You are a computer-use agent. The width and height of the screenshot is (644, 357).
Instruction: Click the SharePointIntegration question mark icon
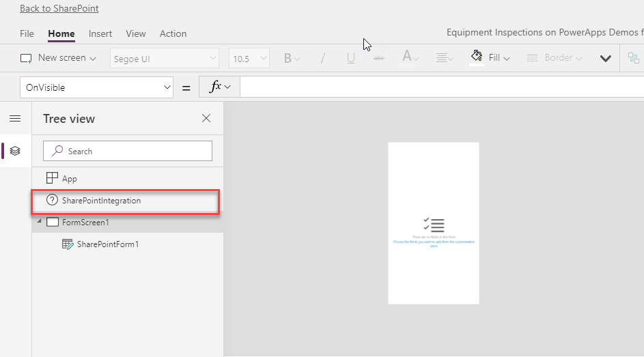pyautogui.click(x=52, y=200)
